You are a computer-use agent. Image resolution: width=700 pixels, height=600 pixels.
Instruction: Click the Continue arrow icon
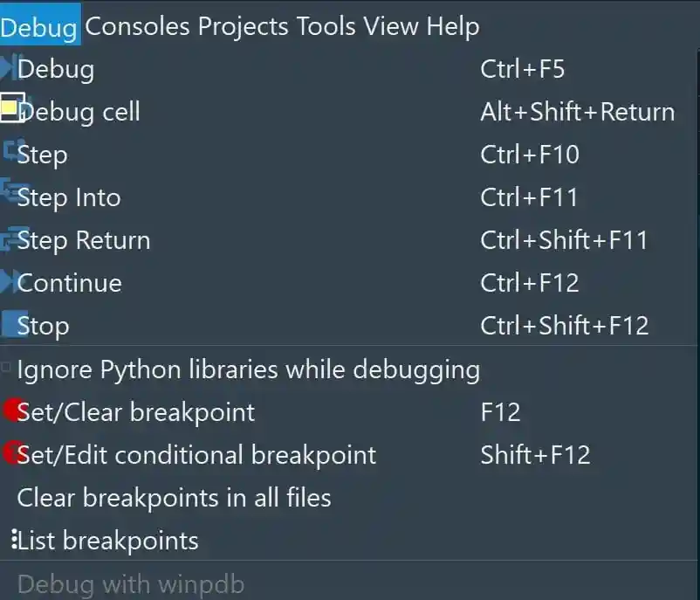coord(9,282)
